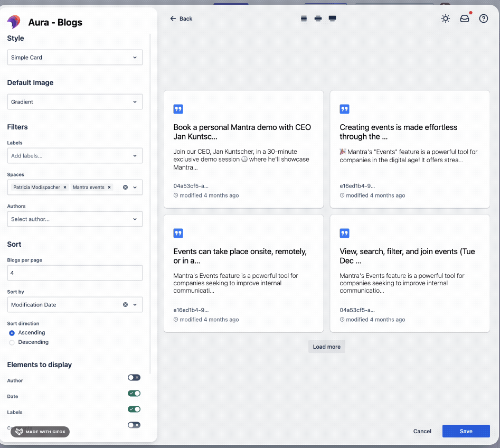Open the Events can take place onsite title
Image resolution: width=500 pixels, height=448 pixels.
pos(240,256)
